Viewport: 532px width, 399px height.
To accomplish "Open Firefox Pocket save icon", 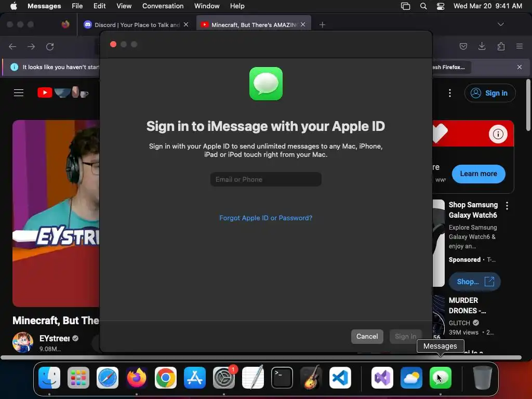I will [x=463, y=46].
